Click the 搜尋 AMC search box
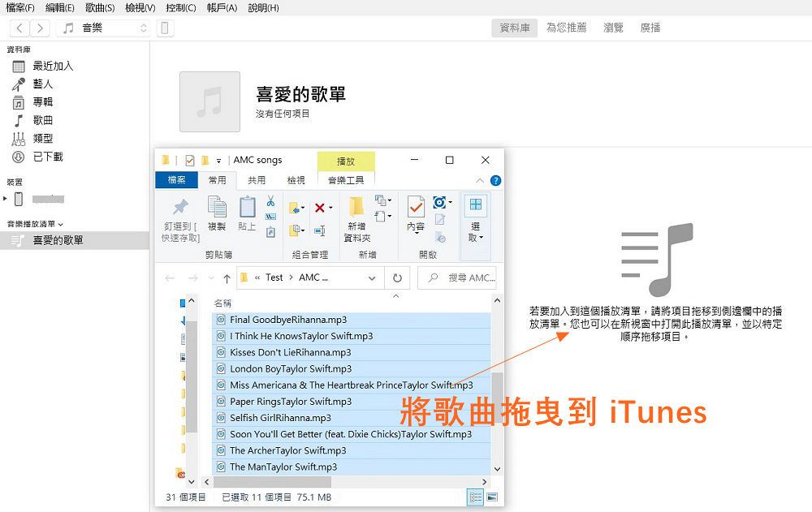 457,278
